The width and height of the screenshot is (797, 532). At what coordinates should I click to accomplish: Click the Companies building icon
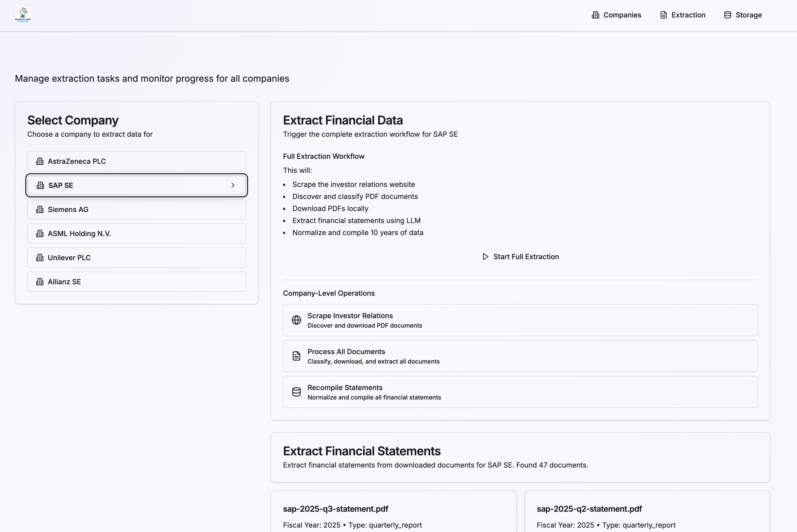coord(595,15)
